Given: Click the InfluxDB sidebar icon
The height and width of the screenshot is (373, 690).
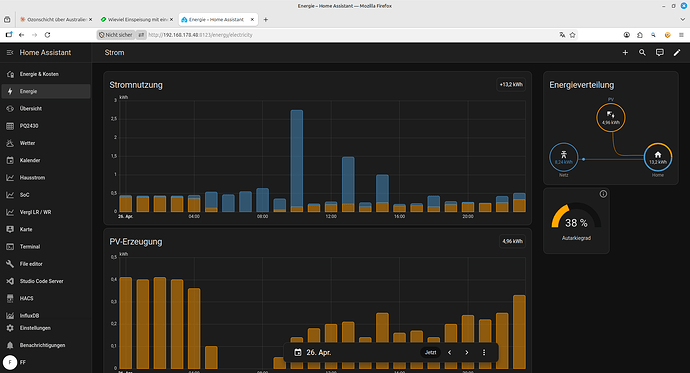Looking at the screenshot, I should click(x=10, y=315).
